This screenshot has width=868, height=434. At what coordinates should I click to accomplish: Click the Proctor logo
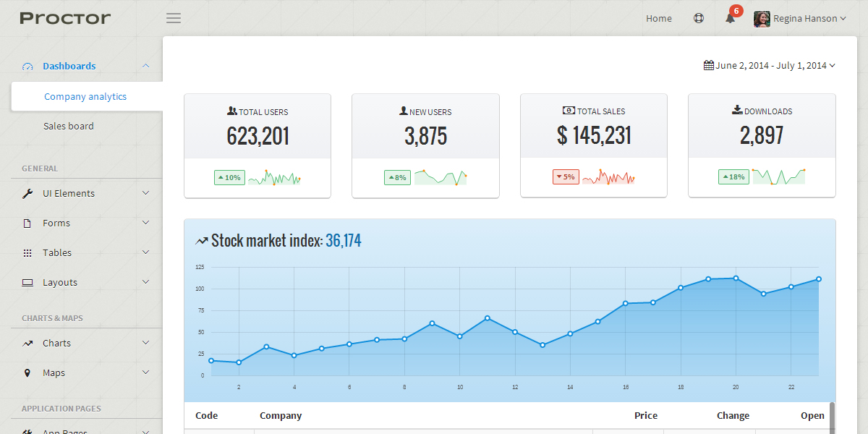pyautogui.click(x=65, y=18)
